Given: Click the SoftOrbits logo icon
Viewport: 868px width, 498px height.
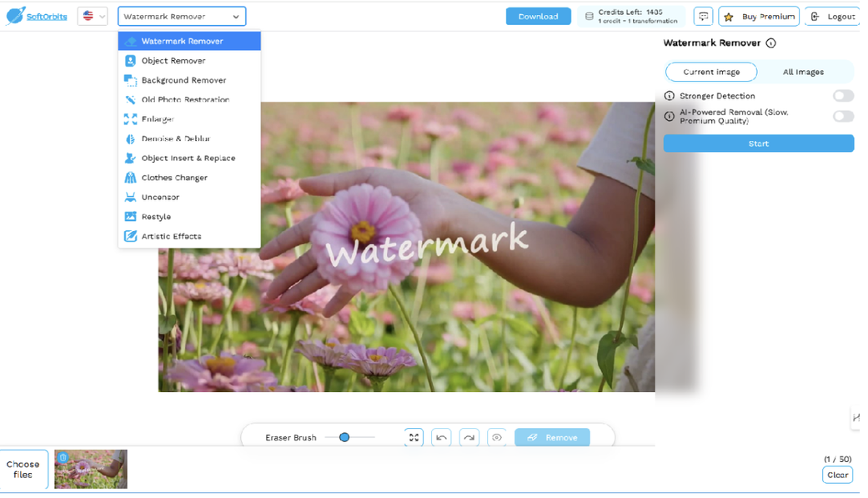Looking at the screenshot, I should click(x=15, y=16).
